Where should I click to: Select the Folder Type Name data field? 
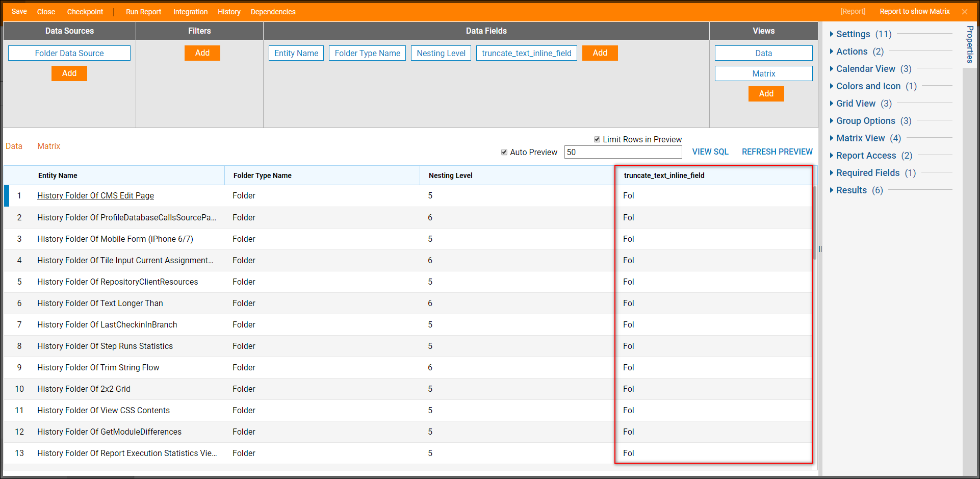click(368, 53)
